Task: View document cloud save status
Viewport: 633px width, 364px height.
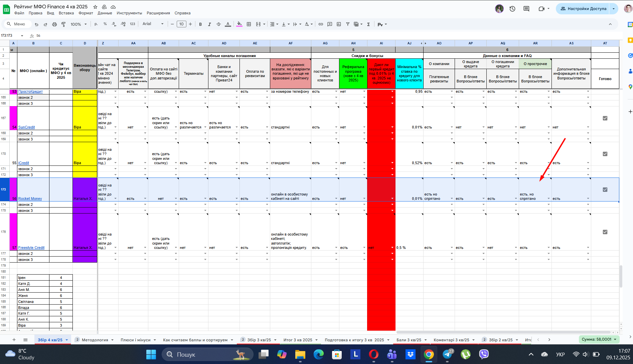Action: 113,7
